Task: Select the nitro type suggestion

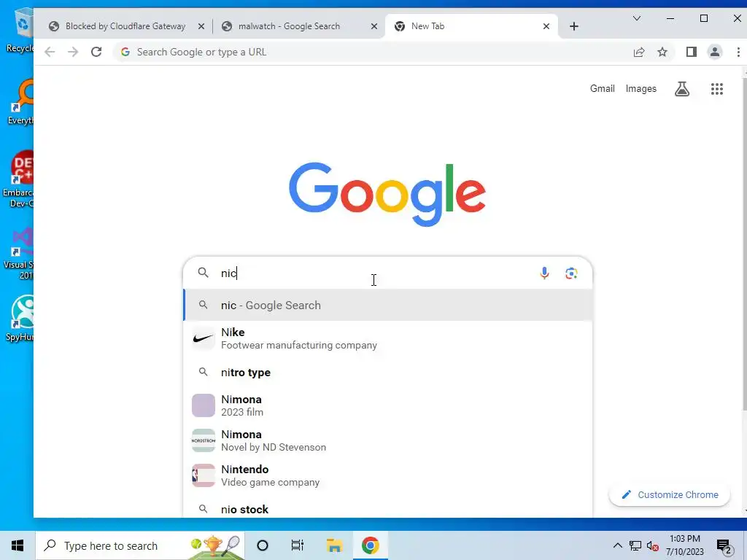Action: point(388,373)
